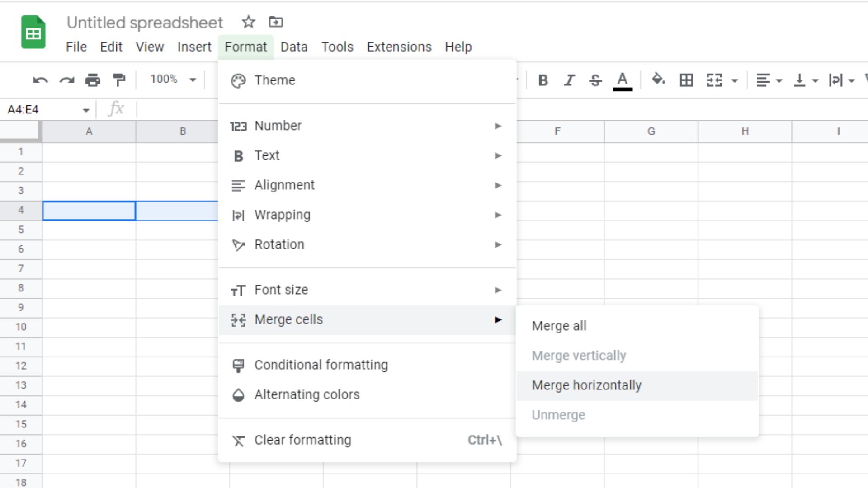
Task: Click the Fill color bucket icon
Action: click(657, 79)
